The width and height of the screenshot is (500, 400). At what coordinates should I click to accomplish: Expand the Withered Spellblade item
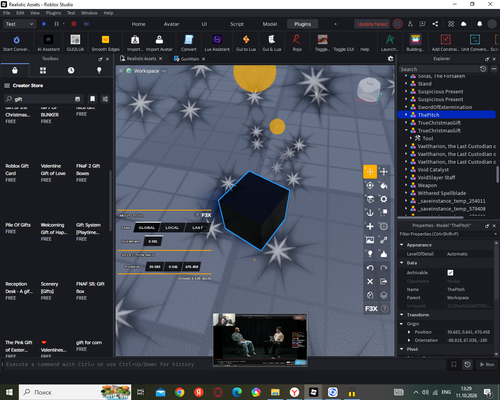tap(406, 193)
